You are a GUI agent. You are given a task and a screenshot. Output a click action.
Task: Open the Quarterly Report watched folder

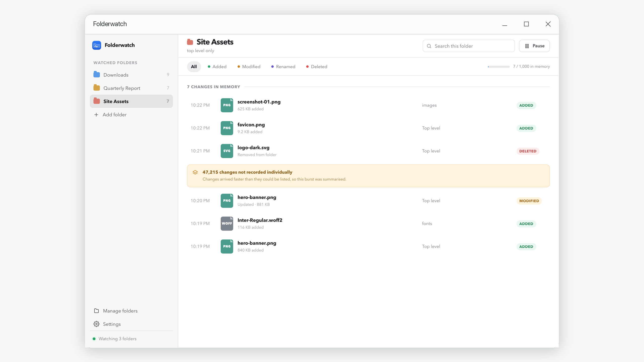(x=131, y=88)
